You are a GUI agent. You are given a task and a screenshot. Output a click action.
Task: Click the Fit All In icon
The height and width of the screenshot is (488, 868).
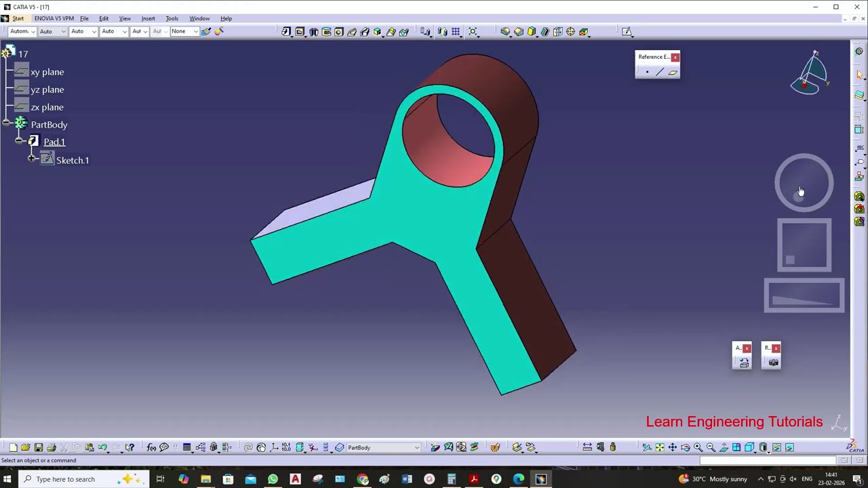(659, 447)
